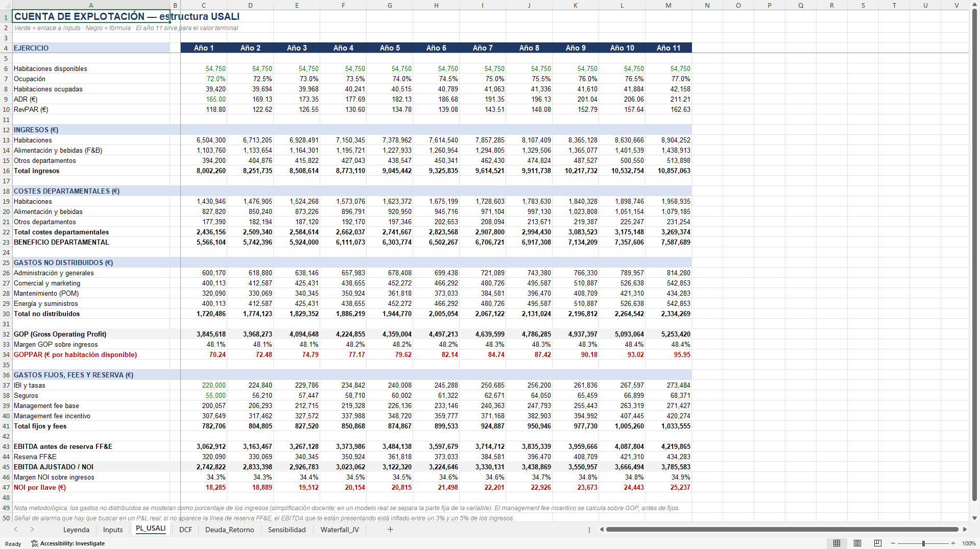Click the vertical scrollbar thumb
Screen dimensions: 980x549
click(974, 255)
